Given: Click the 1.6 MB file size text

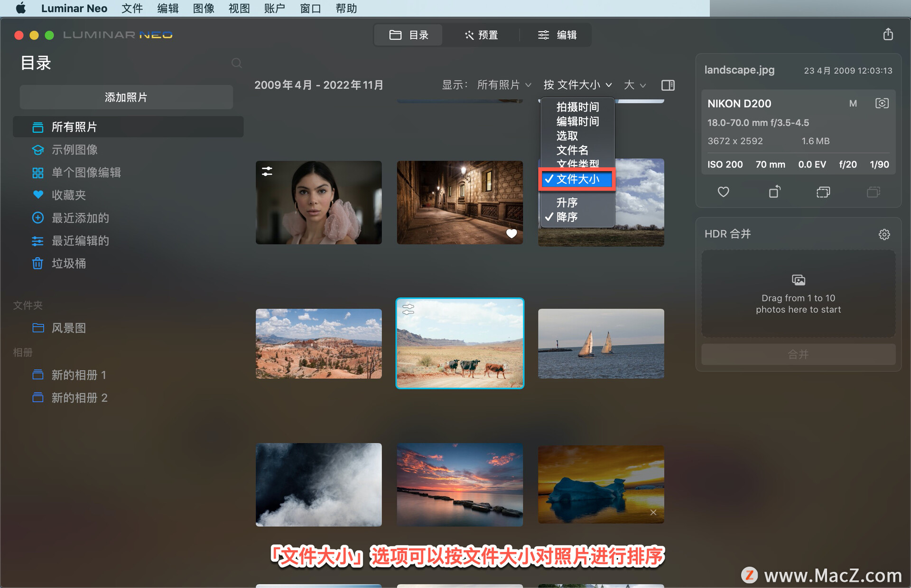Looking at the screenshot, I should coord(816,141).
